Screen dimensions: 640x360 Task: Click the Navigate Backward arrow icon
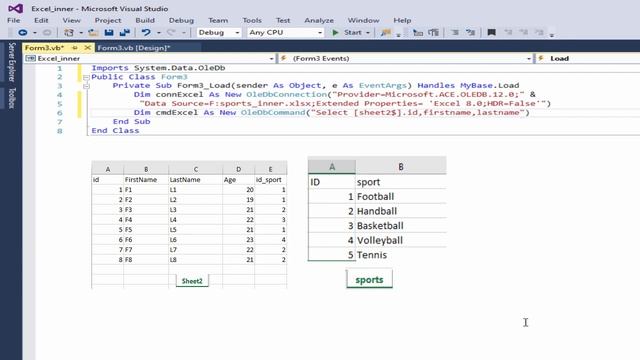pyautogui.click(x=22, y=33)
